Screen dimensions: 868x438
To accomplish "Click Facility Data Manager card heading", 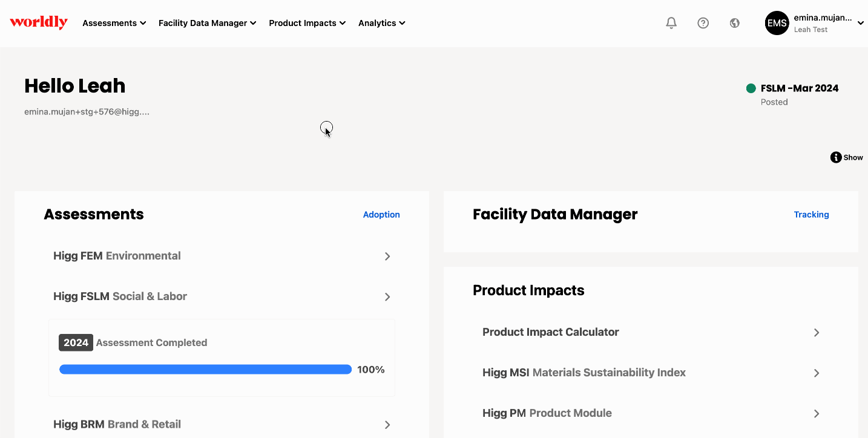I will coord(555,214).
